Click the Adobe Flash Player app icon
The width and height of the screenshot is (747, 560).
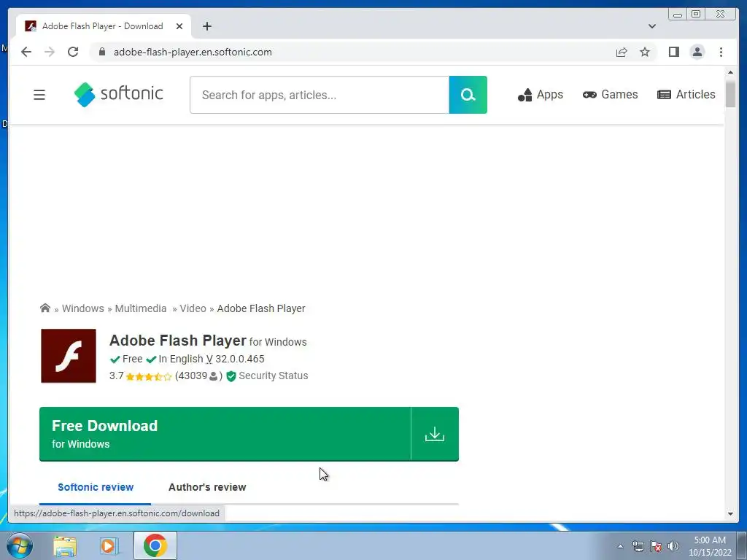pos(69,356)
